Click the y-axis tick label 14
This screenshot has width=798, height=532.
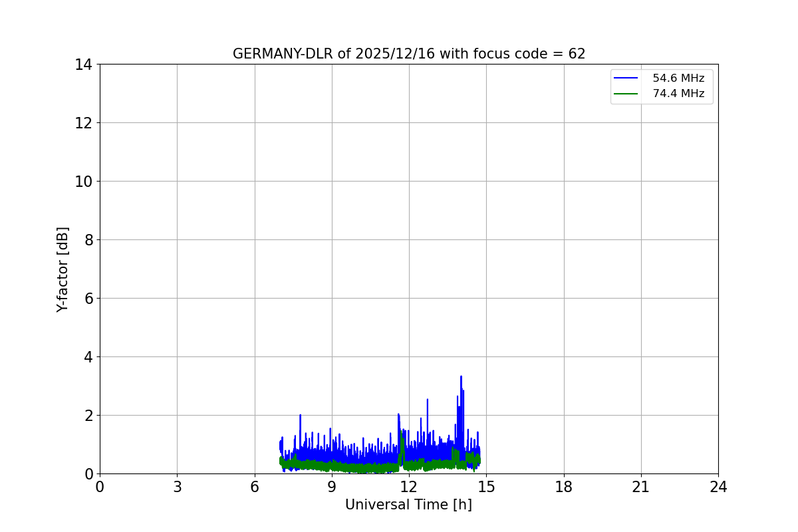[84, 65]
